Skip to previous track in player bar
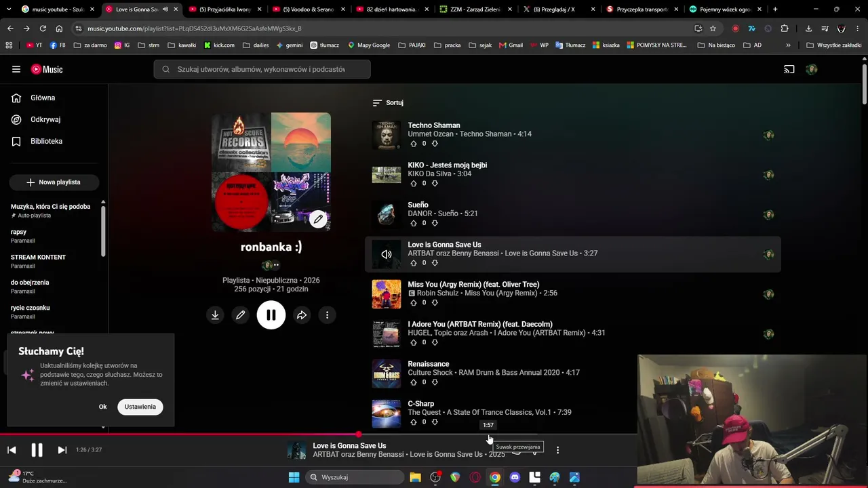 tap(12, 450)
